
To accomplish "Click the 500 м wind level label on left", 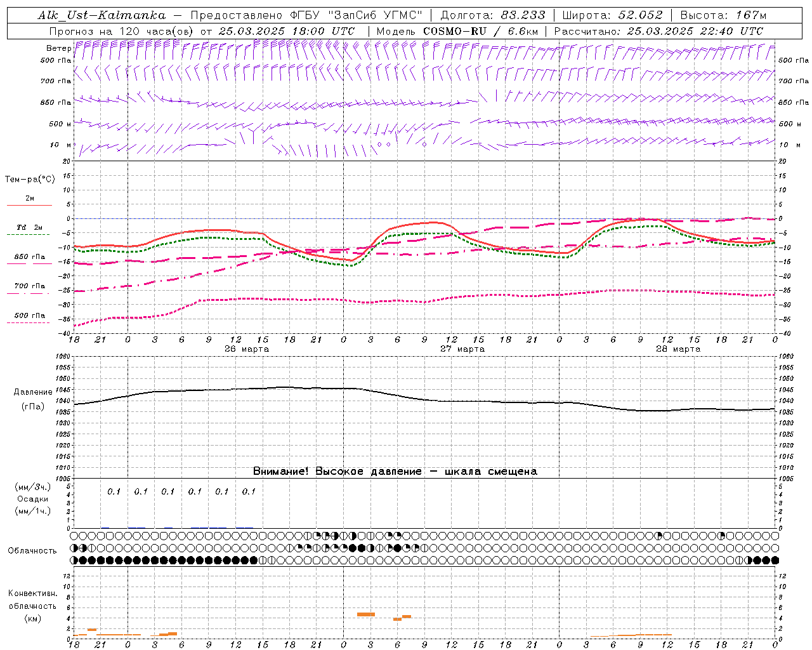I will tap(60, 124).
